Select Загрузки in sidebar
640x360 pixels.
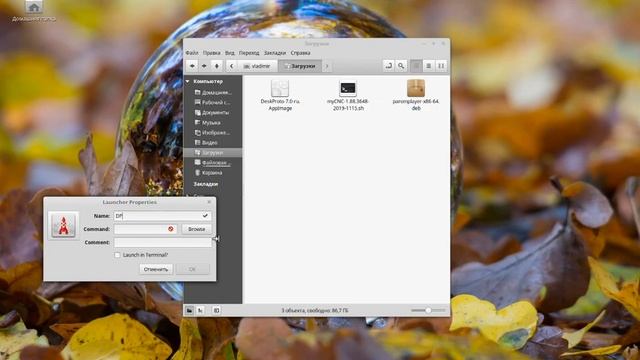pos(213,153)
